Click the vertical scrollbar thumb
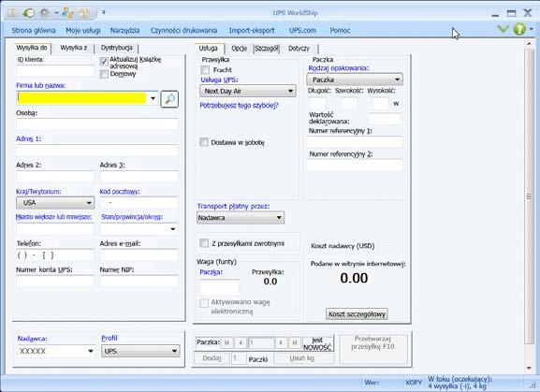Image resolution: width=540 pixels, height=392 pixels. (x=529, y=196)
